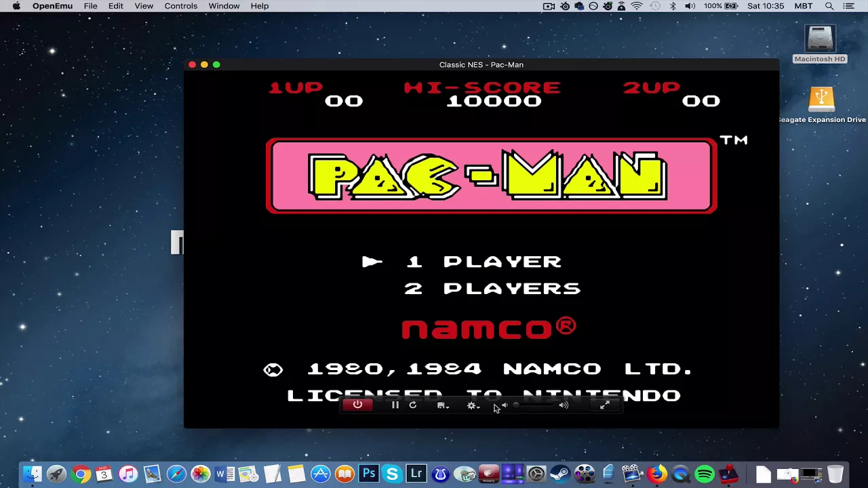Restart the game with the reset icon

point(412,405)
